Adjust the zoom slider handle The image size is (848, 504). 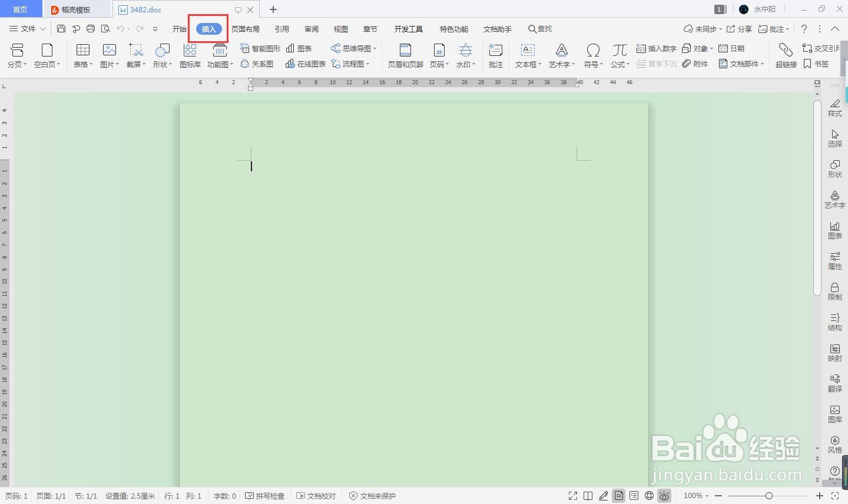click(x=768, y=496)
